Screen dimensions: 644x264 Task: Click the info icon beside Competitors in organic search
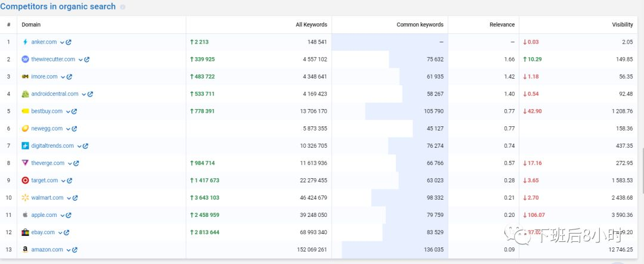pyautogui.click(x=123, y=7)
